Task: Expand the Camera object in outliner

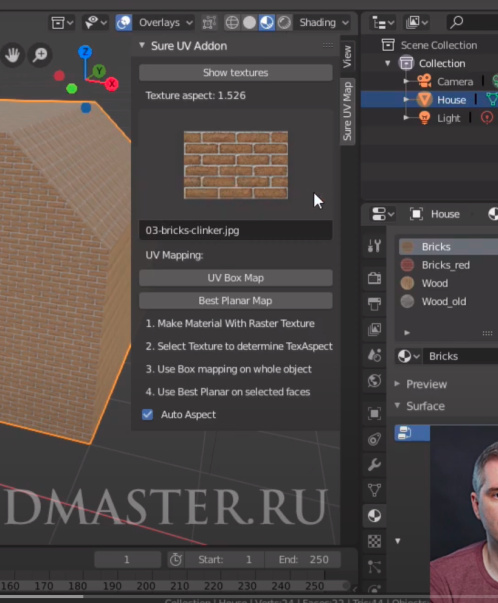Action: (x=406, y=82)
